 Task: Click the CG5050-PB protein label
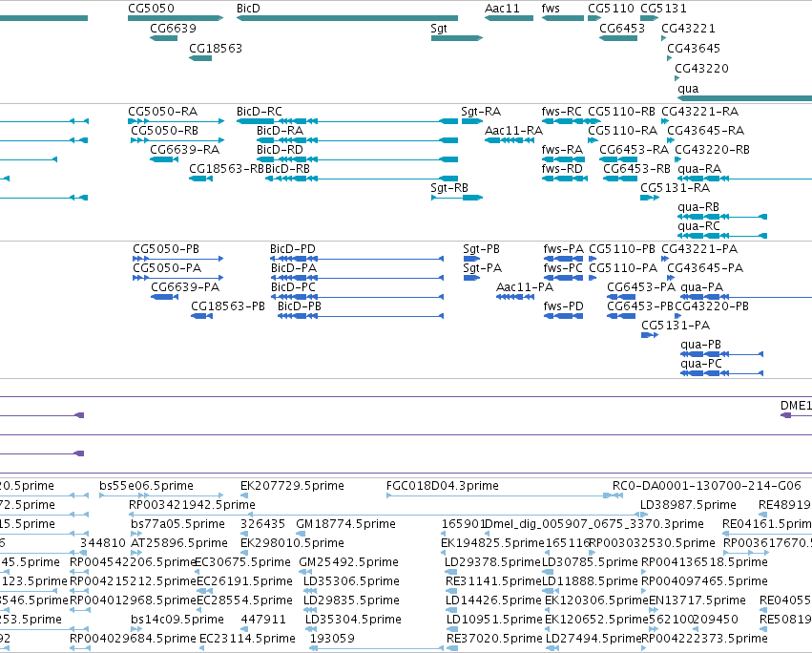click(x=166, y=249)
